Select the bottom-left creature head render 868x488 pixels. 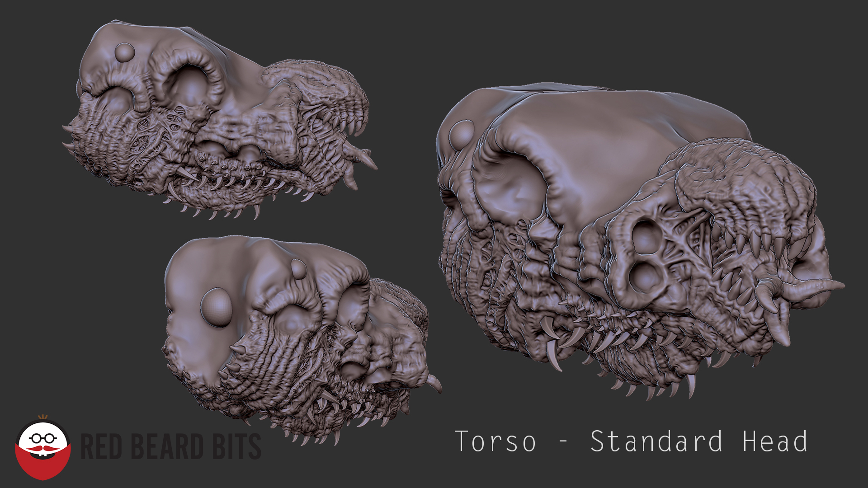[x=302, y=340]
